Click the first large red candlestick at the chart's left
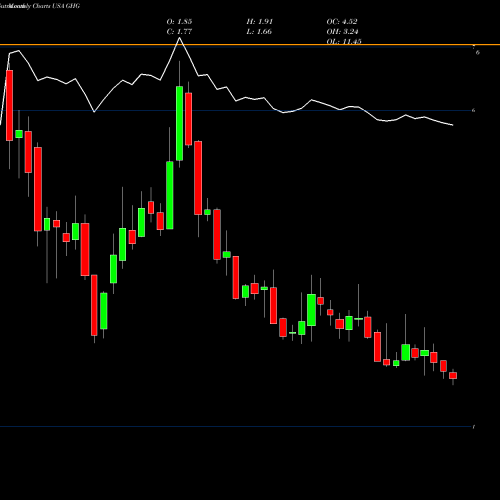Screen dimensions: 500x500 click(9, 105)
